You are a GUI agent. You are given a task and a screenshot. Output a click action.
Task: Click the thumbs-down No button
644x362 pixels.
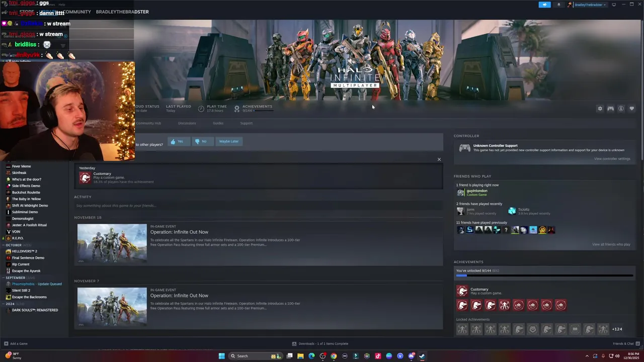click(x=203, y=141)
